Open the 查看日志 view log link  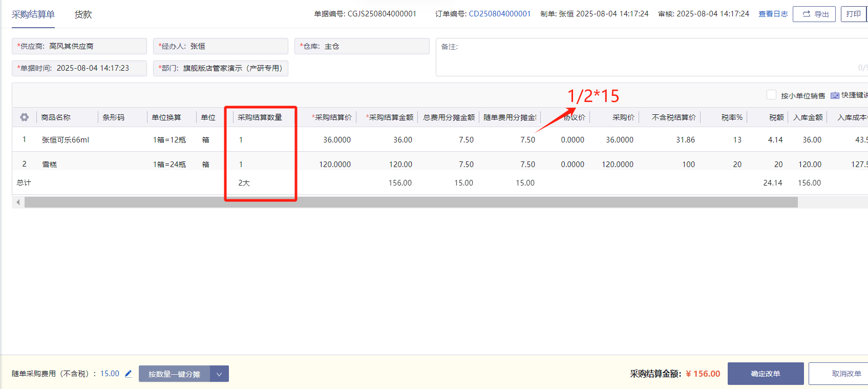pos(773,14)
